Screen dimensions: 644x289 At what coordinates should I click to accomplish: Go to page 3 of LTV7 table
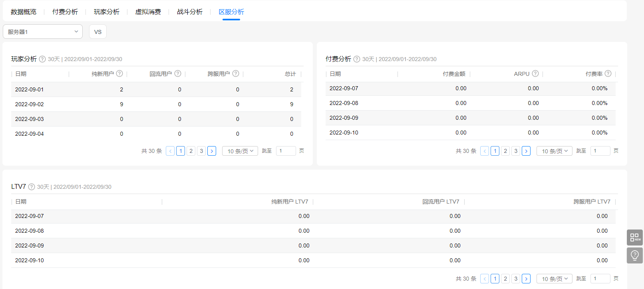pyautogui.click(x=516, y=279)
